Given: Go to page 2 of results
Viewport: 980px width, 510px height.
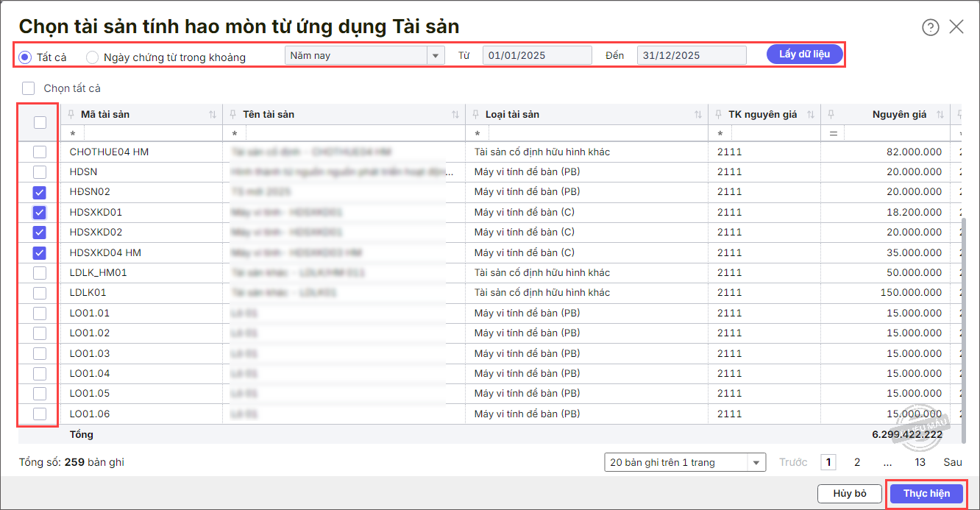Looking at the screenshot, I should point(857,462).
